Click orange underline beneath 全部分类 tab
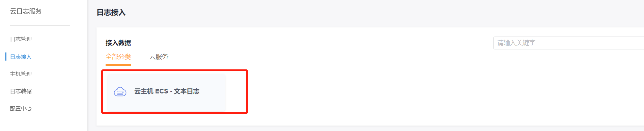 coord(118,65)
